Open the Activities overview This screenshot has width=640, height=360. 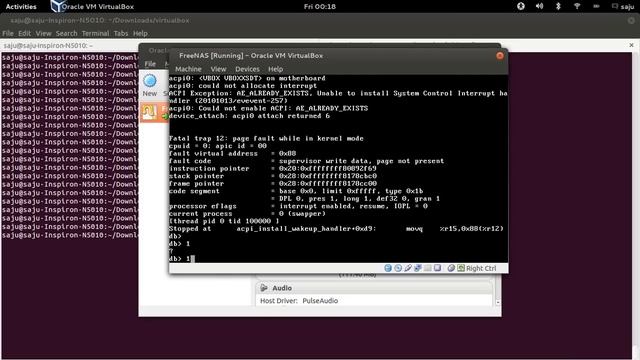point(21,7)
